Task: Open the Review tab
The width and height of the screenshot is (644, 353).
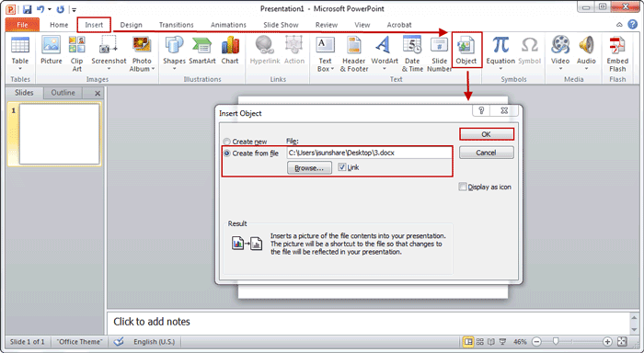Action: point(327,25)
